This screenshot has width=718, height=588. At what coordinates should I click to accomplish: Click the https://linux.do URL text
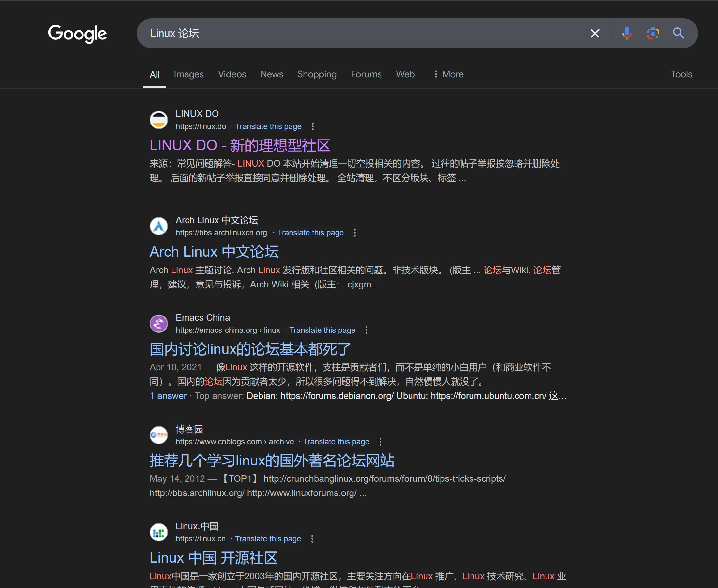pyautogui.click(x=201, y=127)
